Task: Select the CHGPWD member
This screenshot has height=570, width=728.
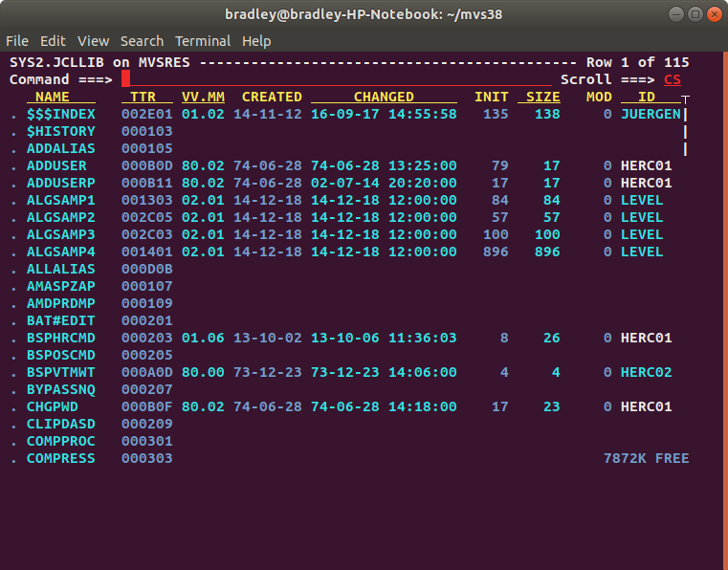Action: coord(53,406)
